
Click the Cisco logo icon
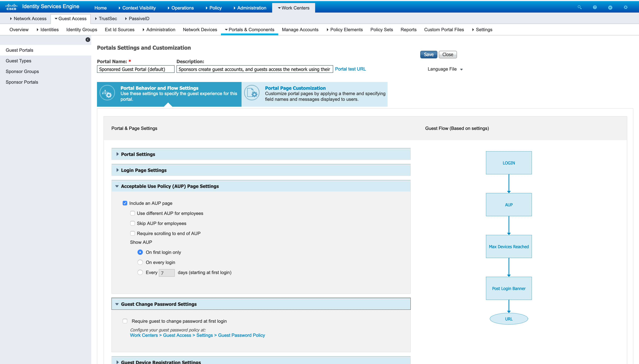tap(11, 7)
